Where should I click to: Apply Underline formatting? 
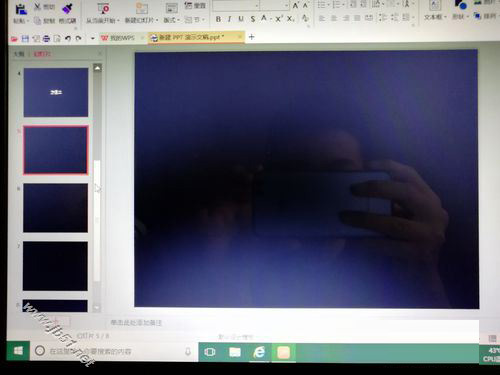241,19
